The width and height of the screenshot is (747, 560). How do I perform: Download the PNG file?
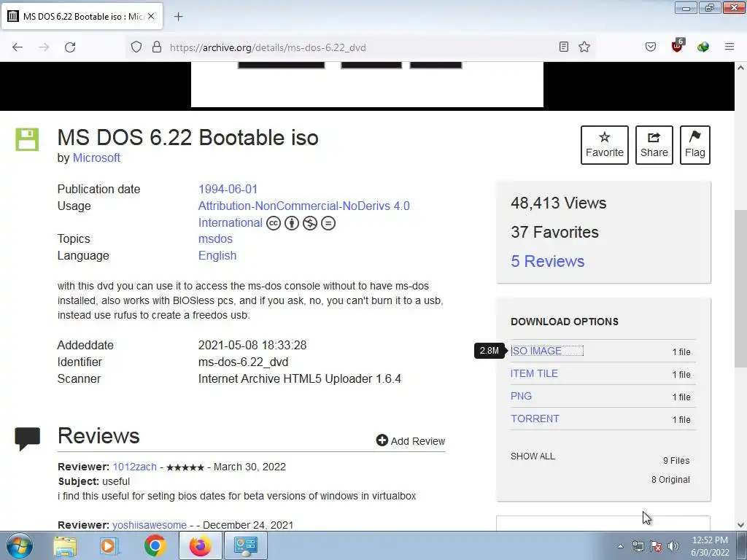521,396
